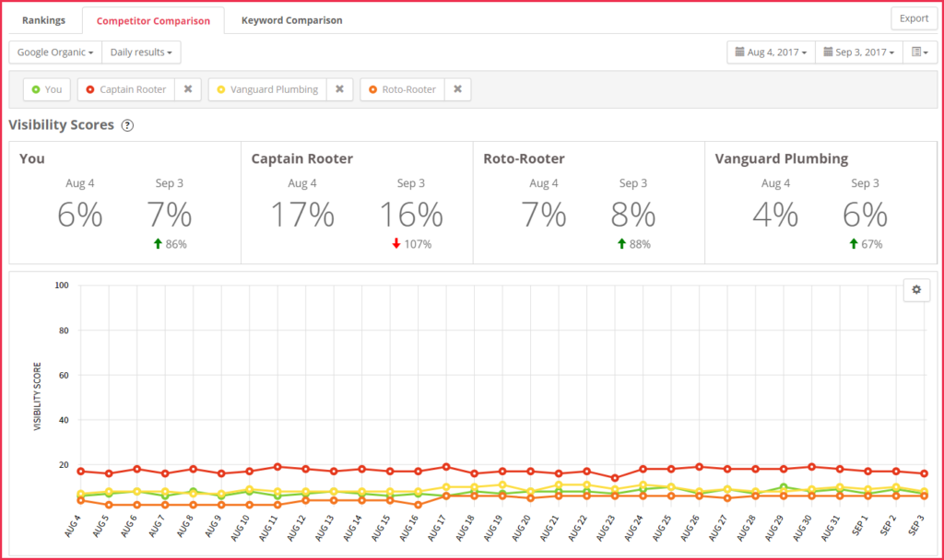
Task: Click the 16% Captain Rooter Sep 3 value
Action: point(411,215)
